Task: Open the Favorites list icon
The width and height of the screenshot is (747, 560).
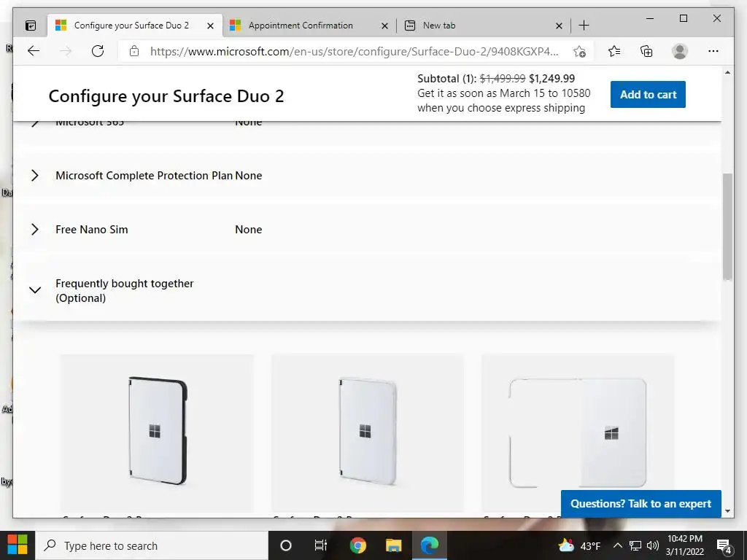Action: [x=614, y=51]
